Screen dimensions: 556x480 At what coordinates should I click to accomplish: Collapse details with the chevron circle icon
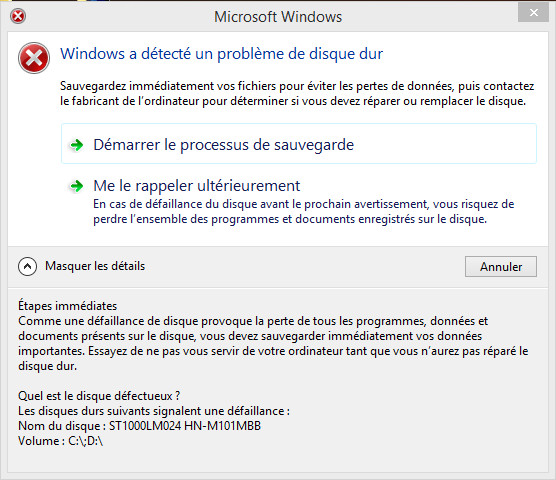(x=27, y=266)
